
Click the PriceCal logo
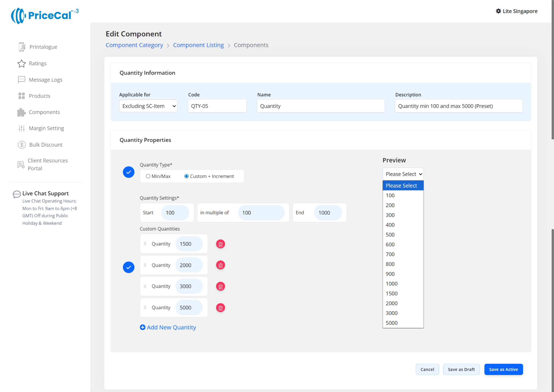pos(45,15)
